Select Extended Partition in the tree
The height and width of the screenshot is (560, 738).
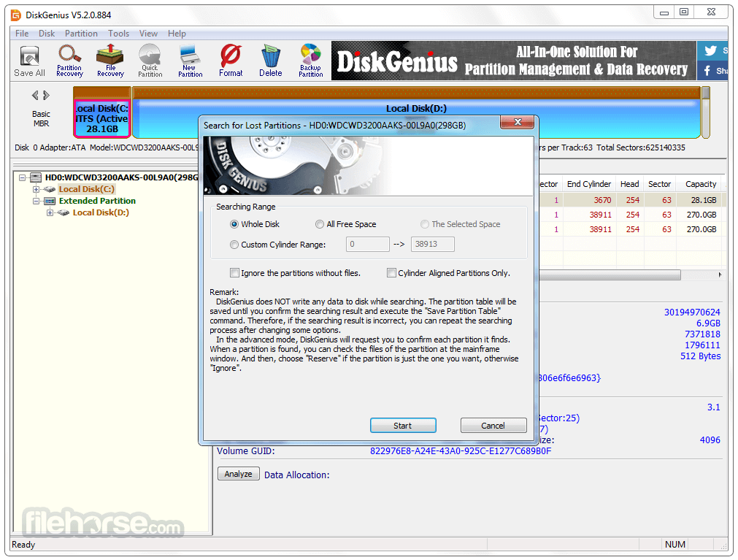click(x=97, y=201)
